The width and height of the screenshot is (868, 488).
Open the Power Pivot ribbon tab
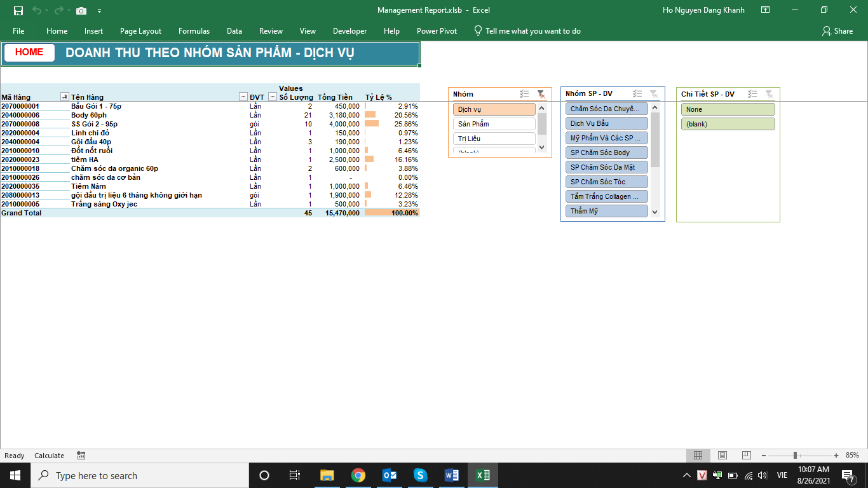tap(437, 30)
